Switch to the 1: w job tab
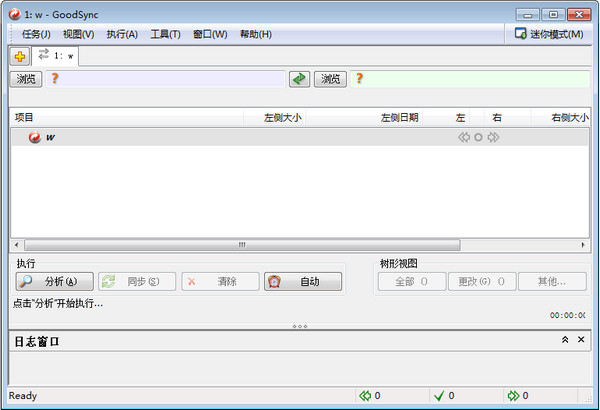600x410 pixels. point(55,56)
